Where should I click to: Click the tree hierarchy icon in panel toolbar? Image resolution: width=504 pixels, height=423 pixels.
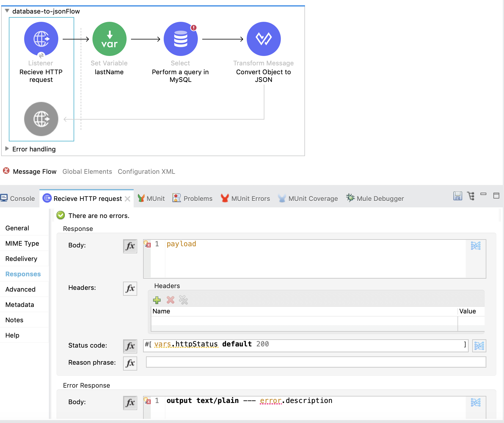(x=471, y=196)
